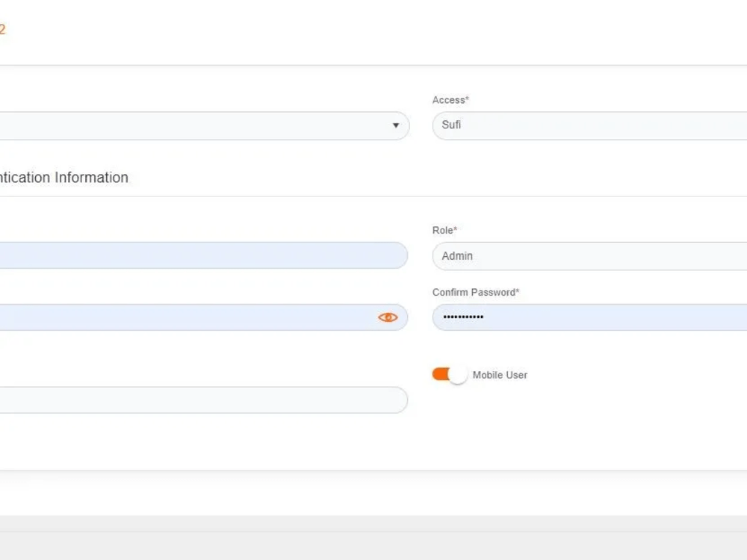Click the Mobile User label

(x=500, y=376)
